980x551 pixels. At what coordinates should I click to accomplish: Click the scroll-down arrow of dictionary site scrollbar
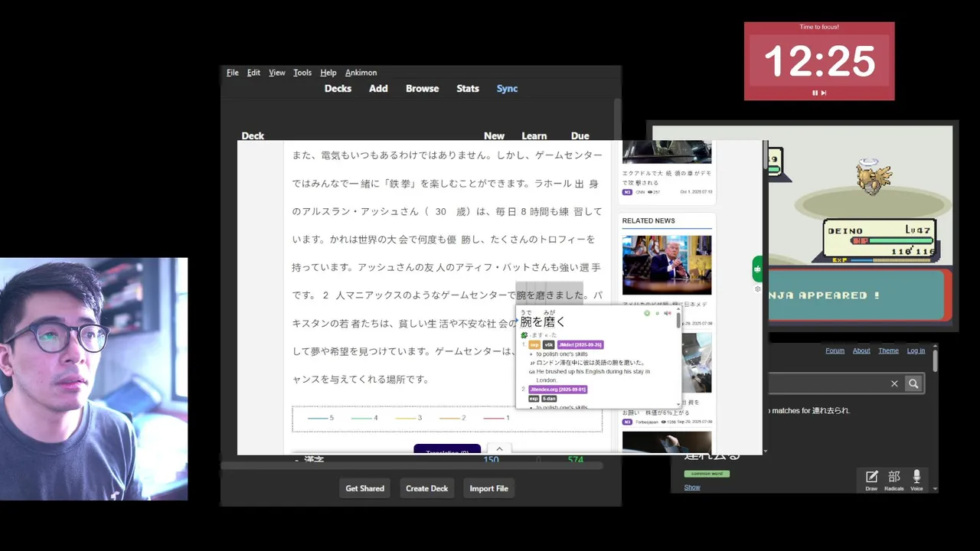coord(935,488)
